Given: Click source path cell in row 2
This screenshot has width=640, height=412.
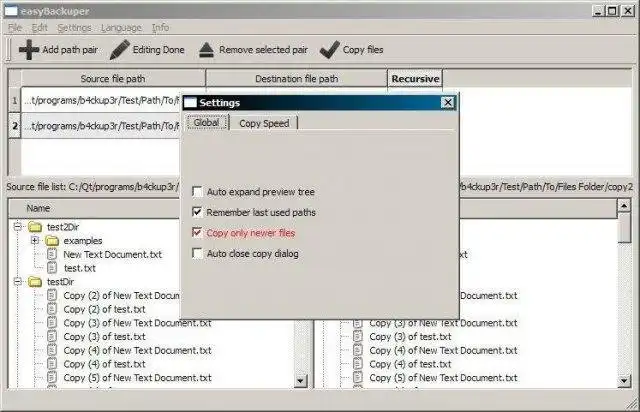Looking at the screenshot, I should pyautogui.click(x=101, y=126).
